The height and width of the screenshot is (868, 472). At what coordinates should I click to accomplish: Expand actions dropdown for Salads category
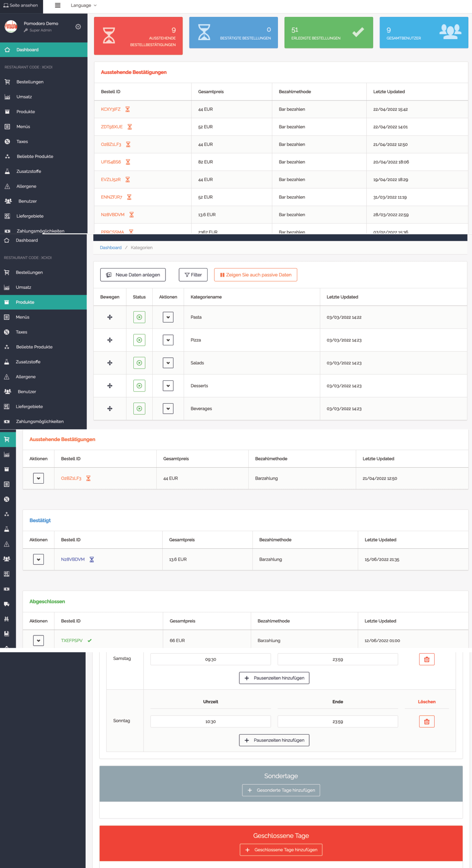(168, 363)
